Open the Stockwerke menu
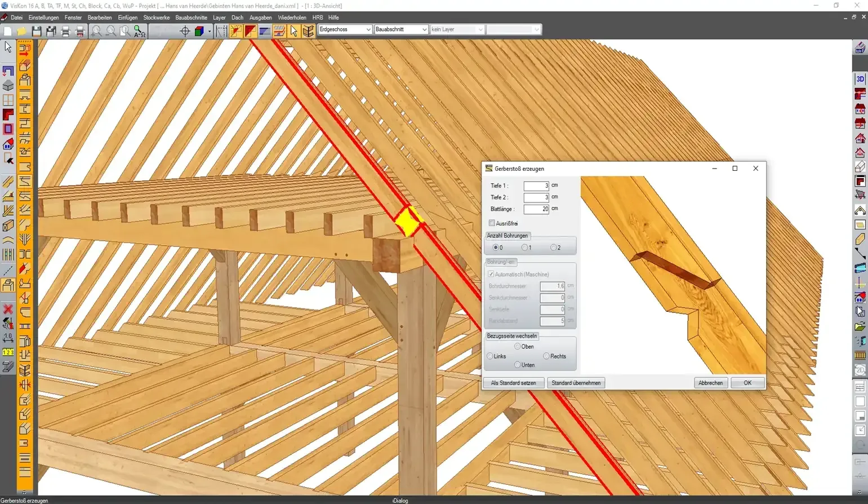Viewport: 868px width, 504px height. tap(156, 17)
